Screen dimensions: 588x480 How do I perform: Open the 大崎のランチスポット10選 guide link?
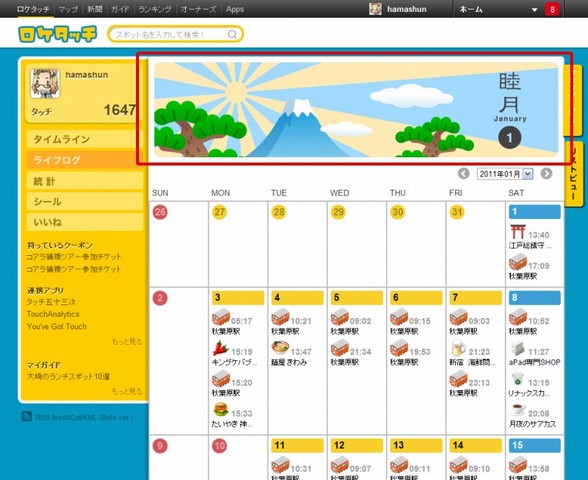click(x=68, y=376)
